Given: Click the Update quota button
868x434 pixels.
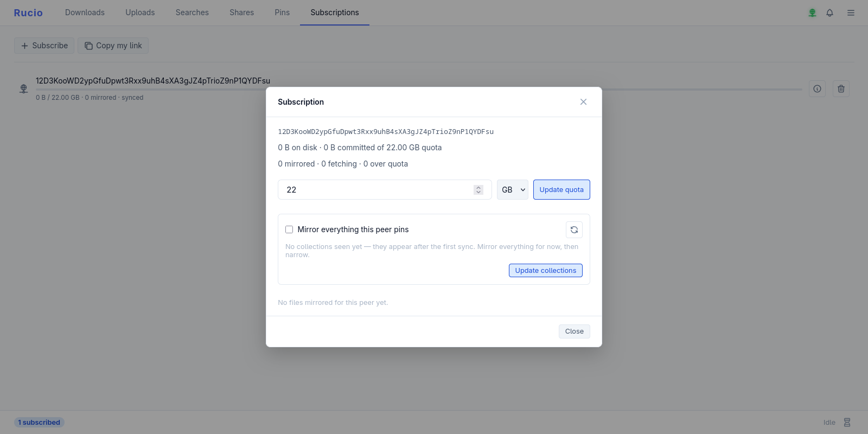Looking at the screenshot, I should point(561,189).
